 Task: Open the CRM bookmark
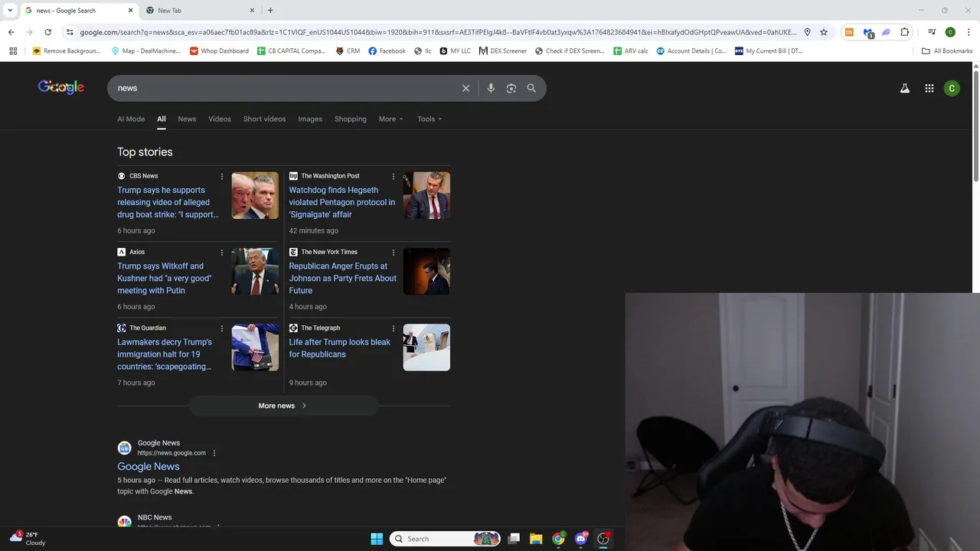[x=348, y=51]
